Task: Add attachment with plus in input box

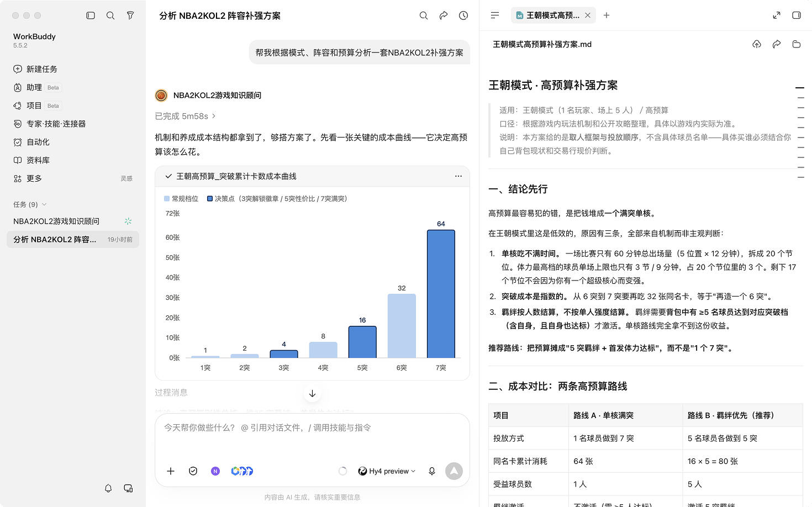Action: 171,471
